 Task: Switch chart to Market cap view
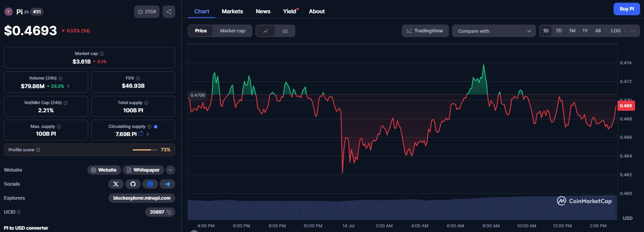[x=232, y=31]
